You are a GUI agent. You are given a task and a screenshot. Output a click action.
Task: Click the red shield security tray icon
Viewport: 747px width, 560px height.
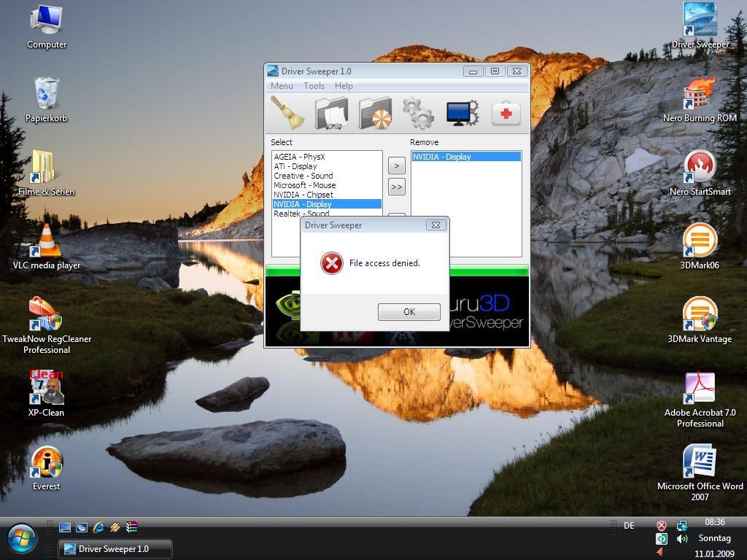click(x=661, y=526)
